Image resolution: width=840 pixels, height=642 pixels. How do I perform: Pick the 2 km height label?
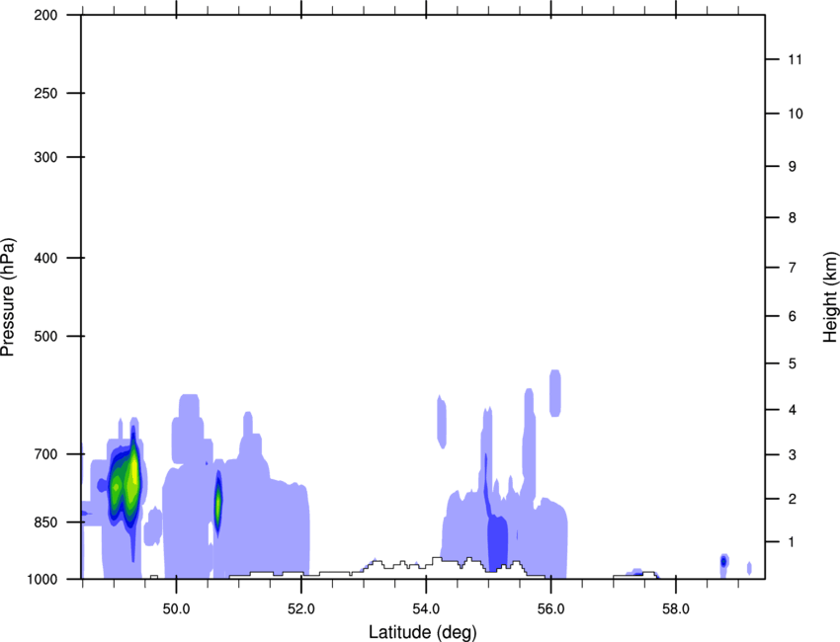tap(793, 499)
